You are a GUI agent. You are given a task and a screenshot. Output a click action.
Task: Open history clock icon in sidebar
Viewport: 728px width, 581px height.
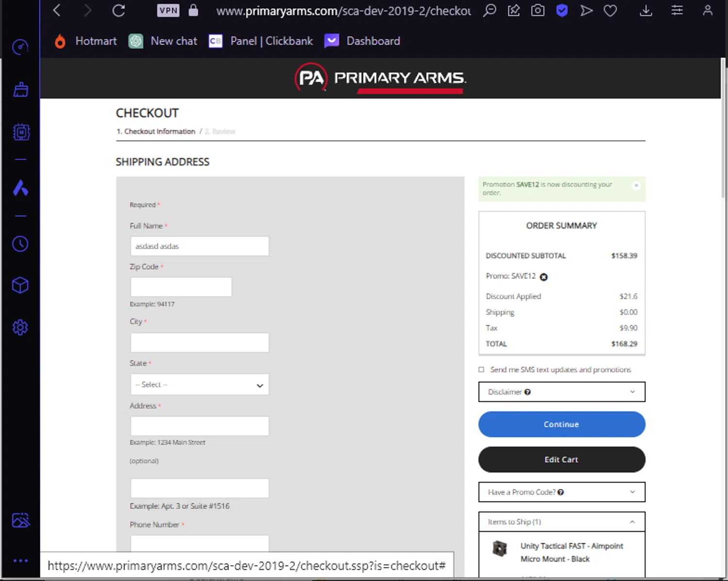20,244
